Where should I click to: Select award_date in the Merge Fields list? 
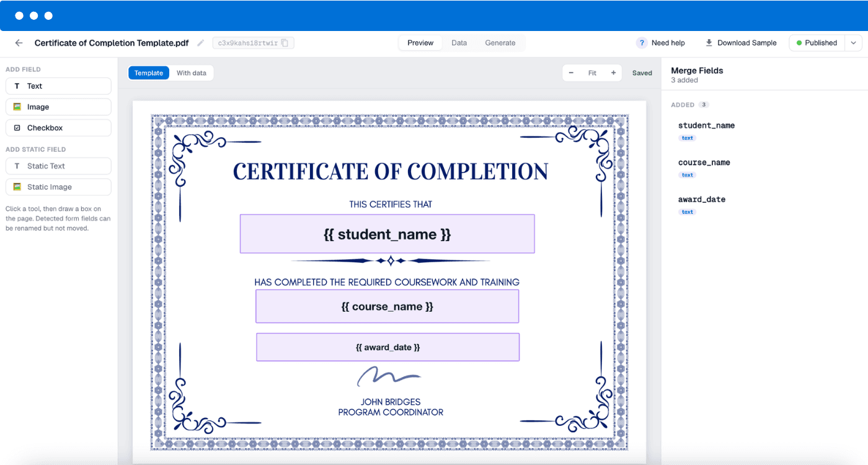[702, 200]
